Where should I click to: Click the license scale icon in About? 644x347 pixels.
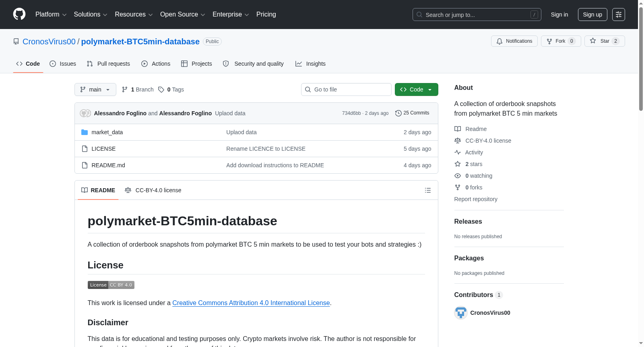(x=458, y=141)
